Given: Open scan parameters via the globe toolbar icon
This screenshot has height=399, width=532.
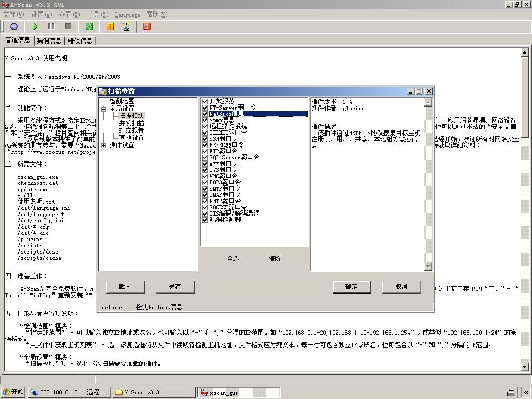Looking at the screenshot, I should tap(14, 26).
